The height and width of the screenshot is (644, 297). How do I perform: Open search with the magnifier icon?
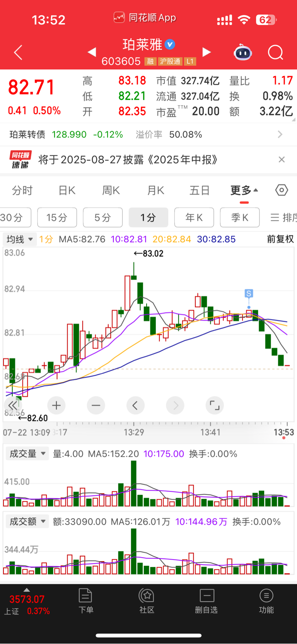point(276,52)
